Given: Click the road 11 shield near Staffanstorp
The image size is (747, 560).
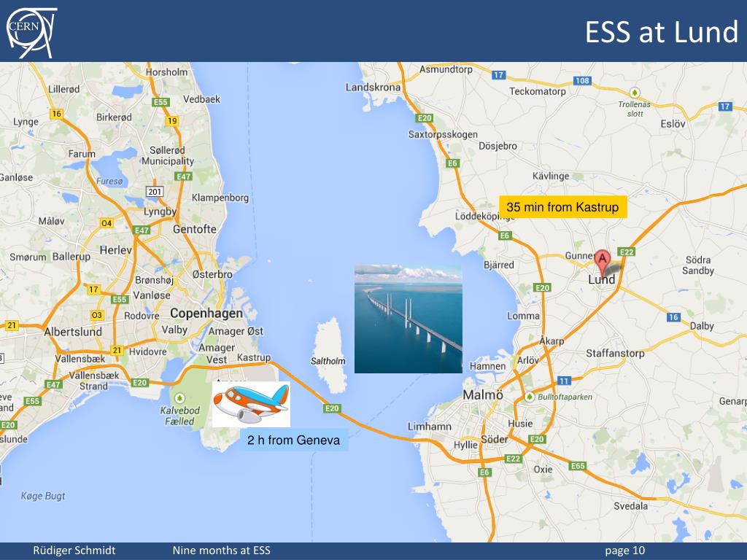Looking at the screenshot, I should click(564, 381).
